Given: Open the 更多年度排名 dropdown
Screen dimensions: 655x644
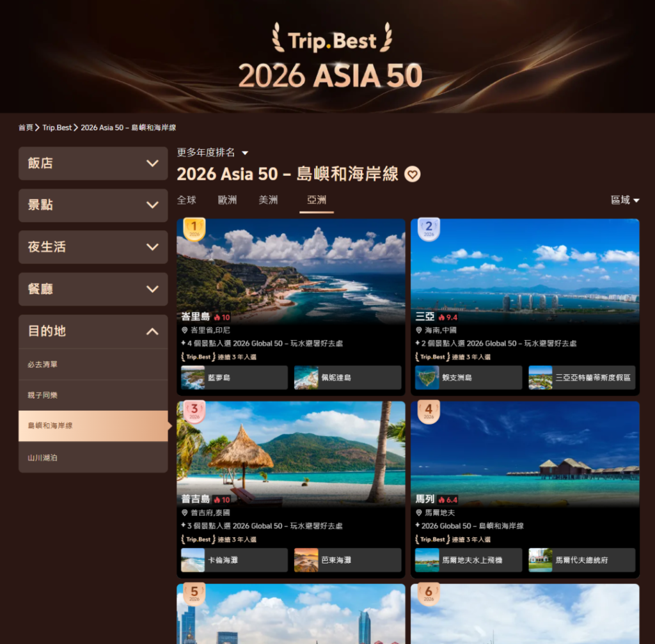Looking at the screenshot, I should coord(212,153).
